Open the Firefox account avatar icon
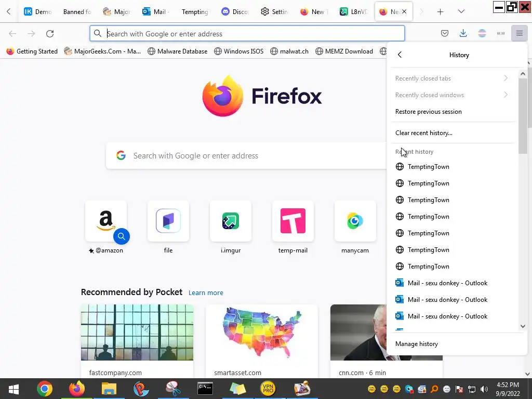The height and width of the screenshot is (399, 532). [482, 33]
